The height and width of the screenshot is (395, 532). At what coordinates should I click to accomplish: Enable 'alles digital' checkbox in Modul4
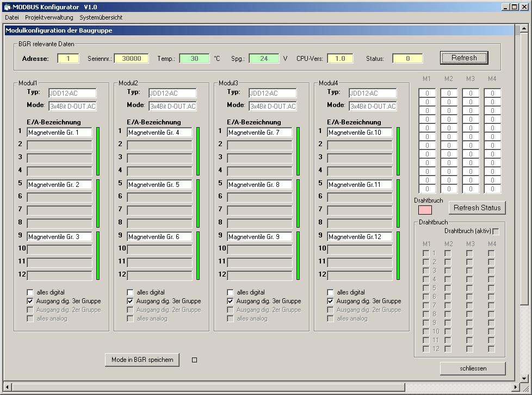(331, 292)
